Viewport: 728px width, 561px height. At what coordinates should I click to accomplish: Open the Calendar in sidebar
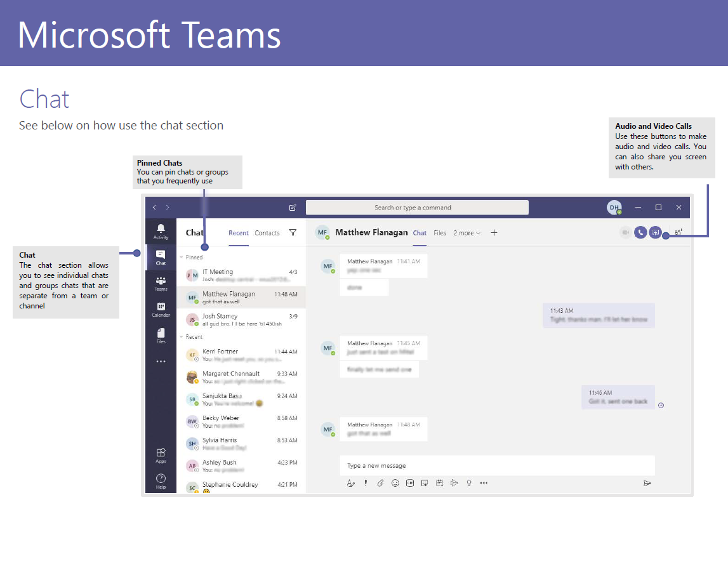pos(161,309)
